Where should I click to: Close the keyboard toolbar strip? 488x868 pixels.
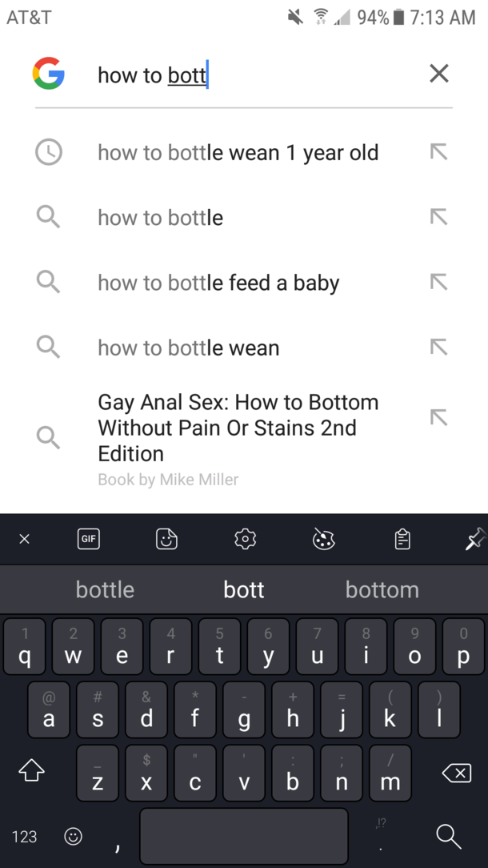[x=24, y=540]
